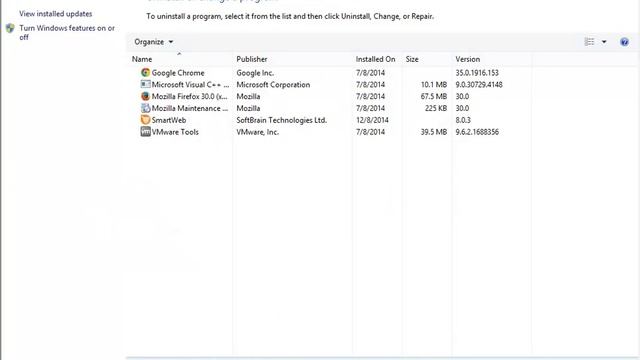Click VMware, Inc. publisher cell
Image resolution: width=640 pixels, height=360 pixels.
coord(258,132)
